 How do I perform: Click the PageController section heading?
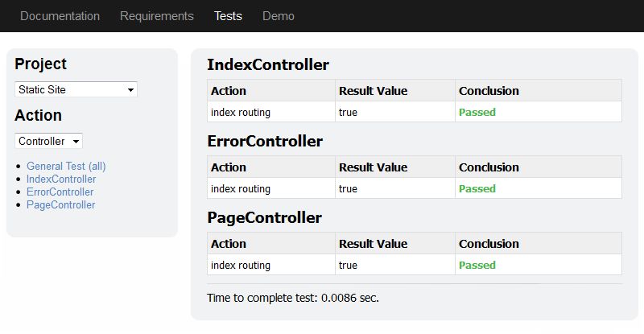coord(264,218)
